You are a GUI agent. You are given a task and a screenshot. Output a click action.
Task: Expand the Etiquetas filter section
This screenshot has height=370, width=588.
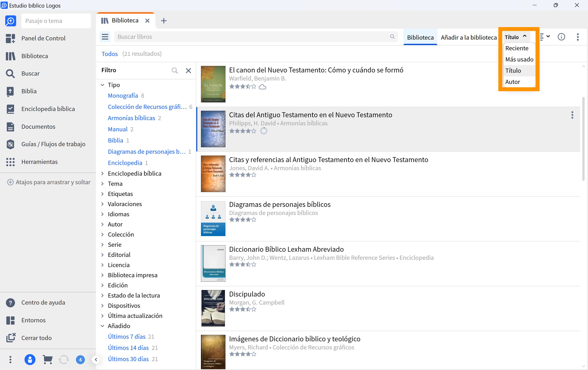point(102,194)
